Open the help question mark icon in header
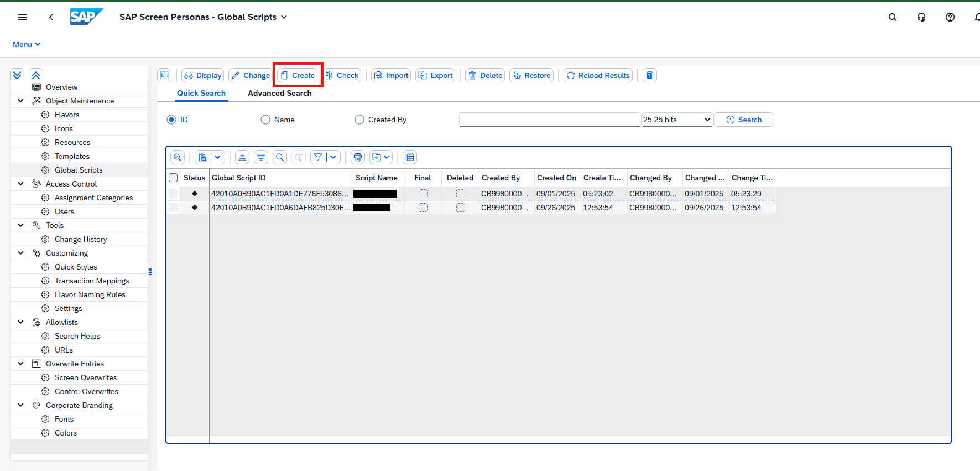The height and width of the screenshot is (471, 980). click(x=950, y=17)
